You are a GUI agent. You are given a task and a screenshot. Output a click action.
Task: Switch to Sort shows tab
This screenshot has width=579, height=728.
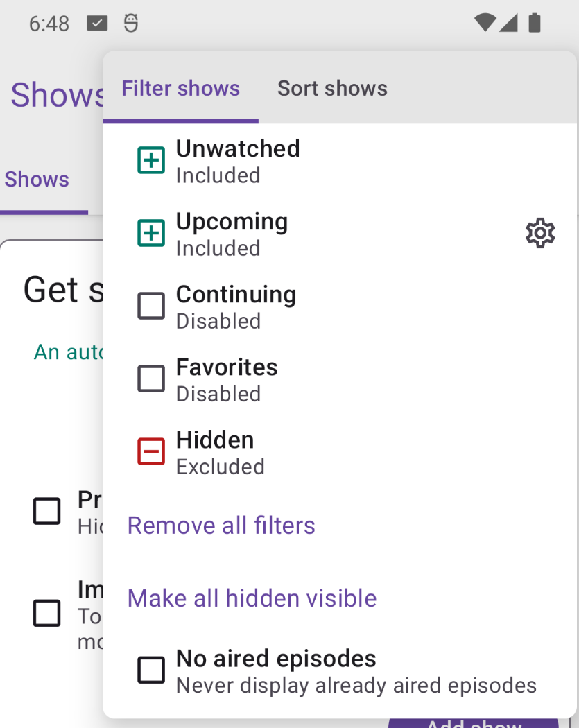click(x=332, y=88)
